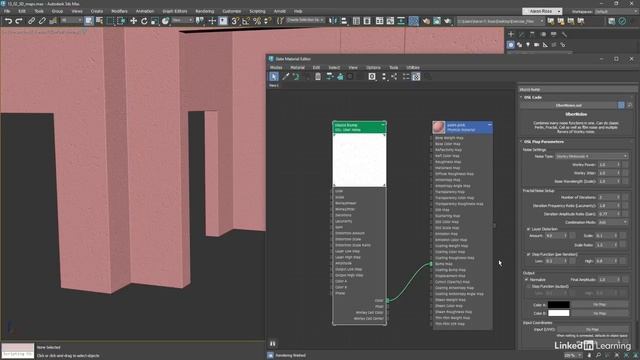
Task: Open the black Color A swatch
Action: coord(558,304)
